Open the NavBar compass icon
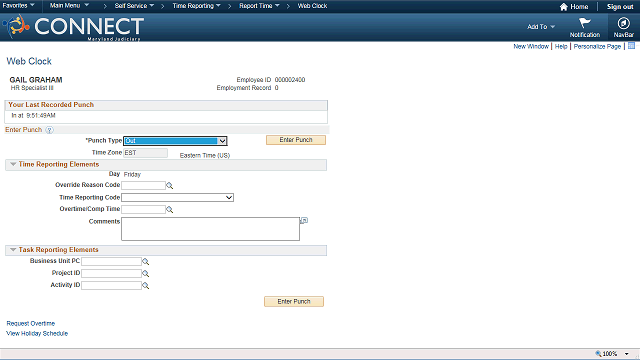640x360 pixels. (x=623, y=23)
